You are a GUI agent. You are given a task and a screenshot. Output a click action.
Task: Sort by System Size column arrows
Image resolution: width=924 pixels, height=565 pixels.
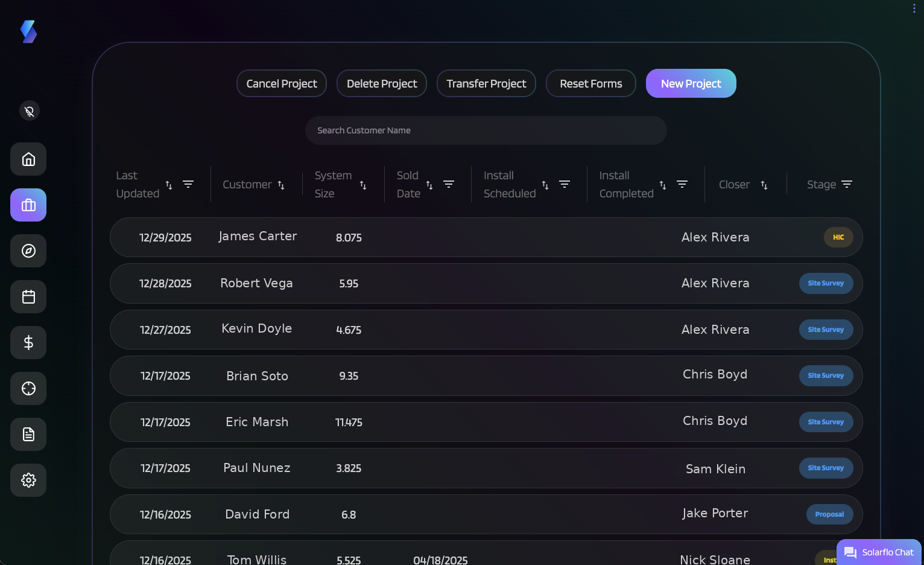pyautogui.click(x=363, y=185)
